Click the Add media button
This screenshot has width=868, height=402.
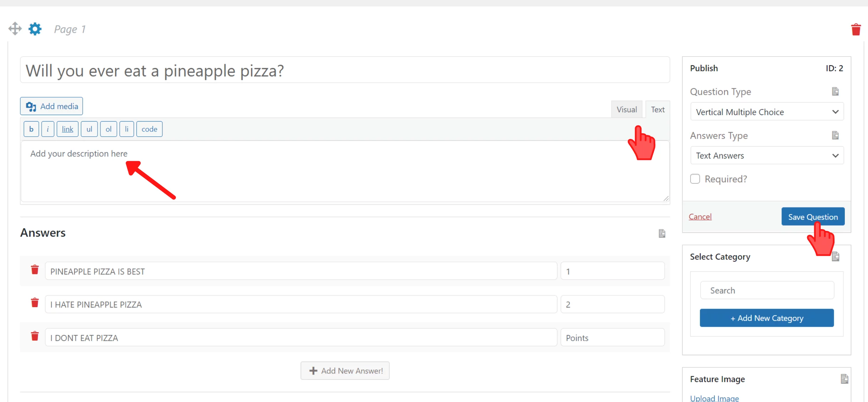pyautogui.click(x=51, y=106)
